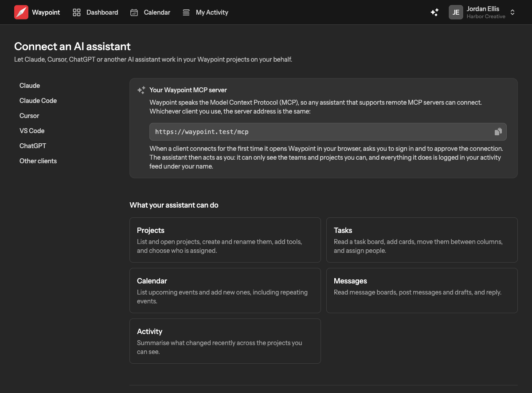The height and width of the screenshot is (393, 532).
Task: Copy the MCP server address
Action: click(498, 132)
